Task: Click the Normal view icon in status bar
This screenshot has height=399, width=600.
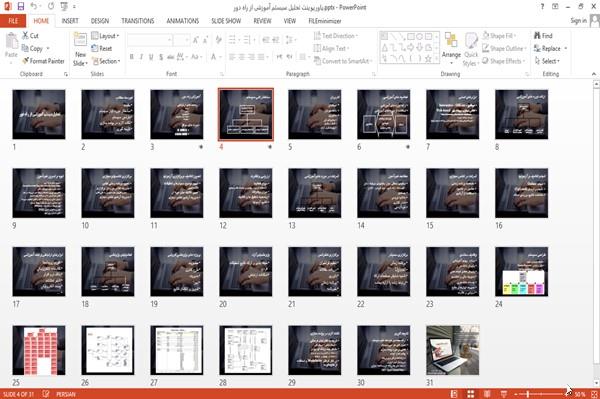Action: pyautogui.click(x=454, y=394)
